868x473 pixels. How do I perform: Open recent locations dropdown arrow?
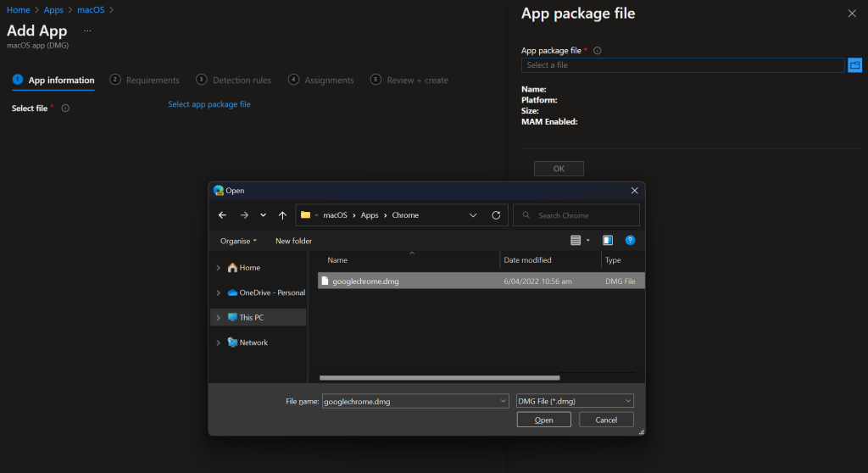(263, 215)
